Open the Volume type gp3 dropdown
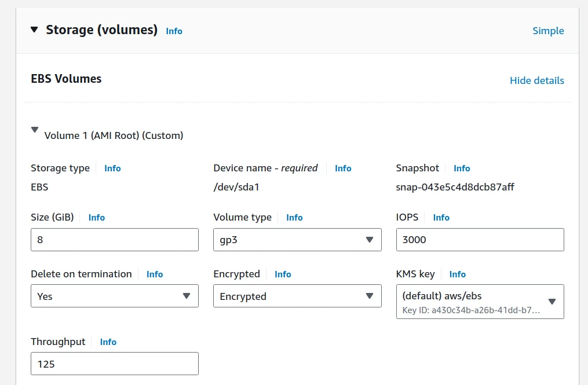This screenshot has width=588, height=385. 297,240
